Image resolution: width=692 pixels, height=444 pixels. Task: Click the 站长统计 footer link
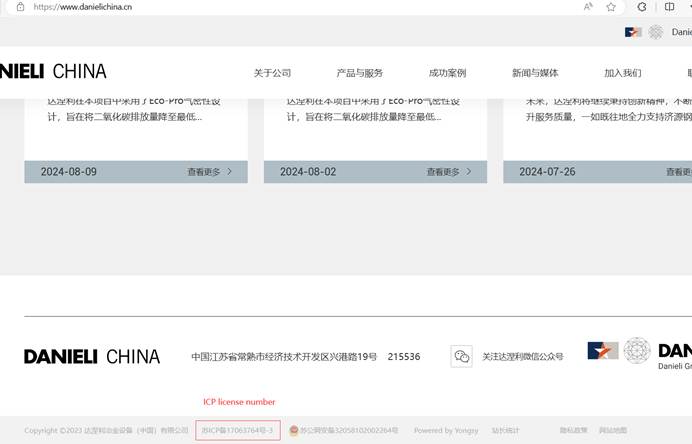505,430
